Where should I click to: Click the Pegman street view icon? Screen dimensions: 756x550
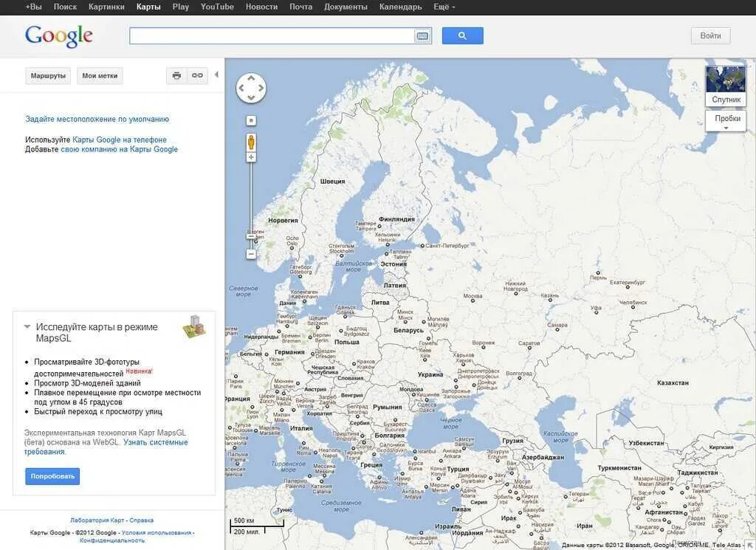point(251,142)
